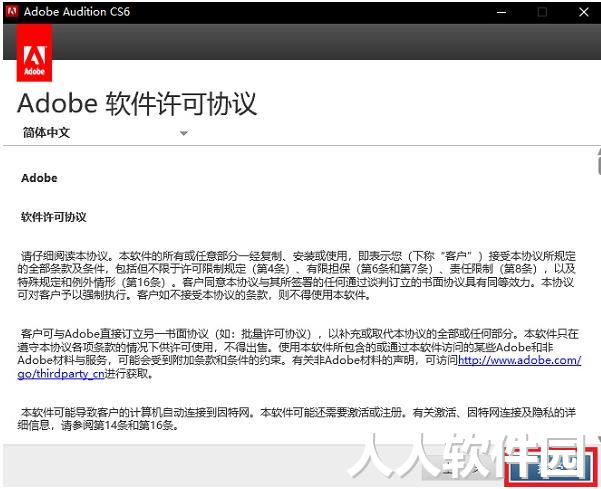Click the 'Adobe Audition CS6' title text

[77, 11]
